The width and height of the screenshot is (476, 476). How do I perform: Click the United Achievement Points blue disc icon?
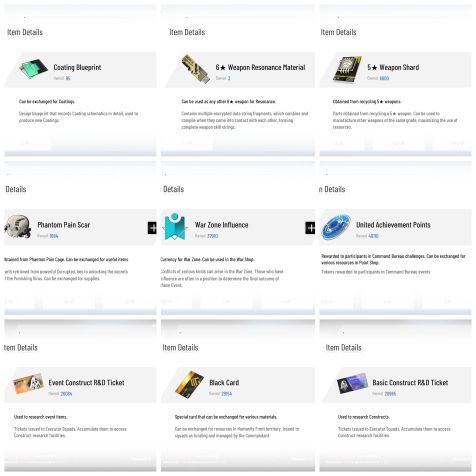pyautogui.click(x=336, y=227)
